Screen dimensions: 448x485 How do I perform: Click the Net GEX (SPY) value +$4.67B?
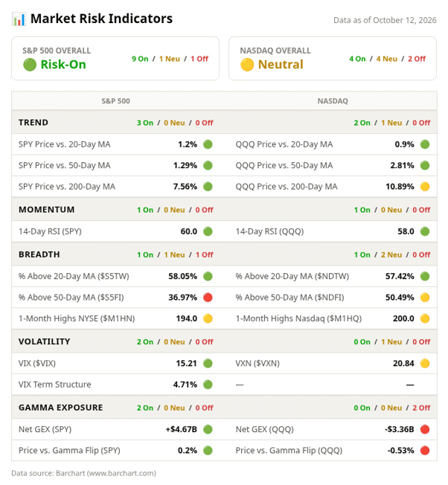tap(182, 429)
